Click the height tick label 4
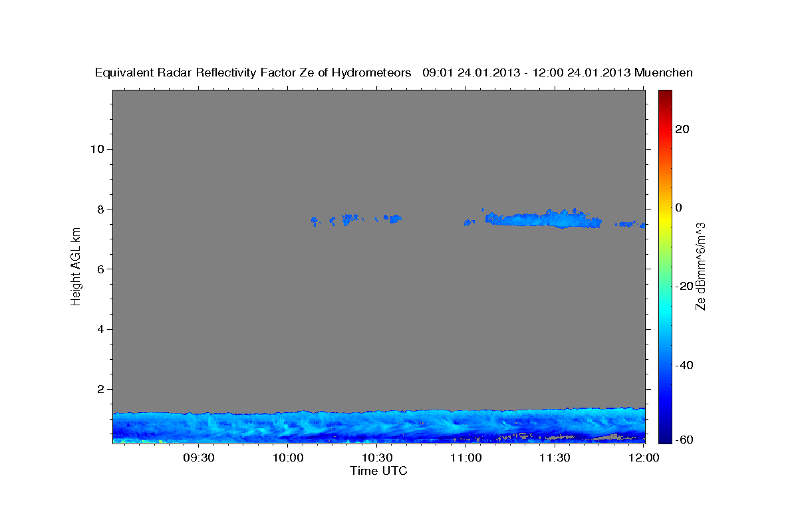 coord(100,329)
